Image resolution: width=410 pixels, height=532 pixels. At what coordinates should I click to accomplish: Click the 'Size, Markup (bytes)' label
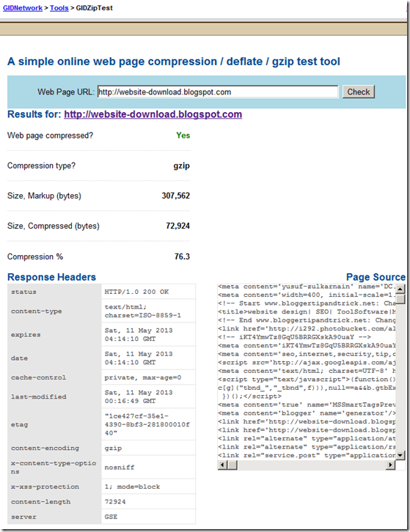pos(44,196)
